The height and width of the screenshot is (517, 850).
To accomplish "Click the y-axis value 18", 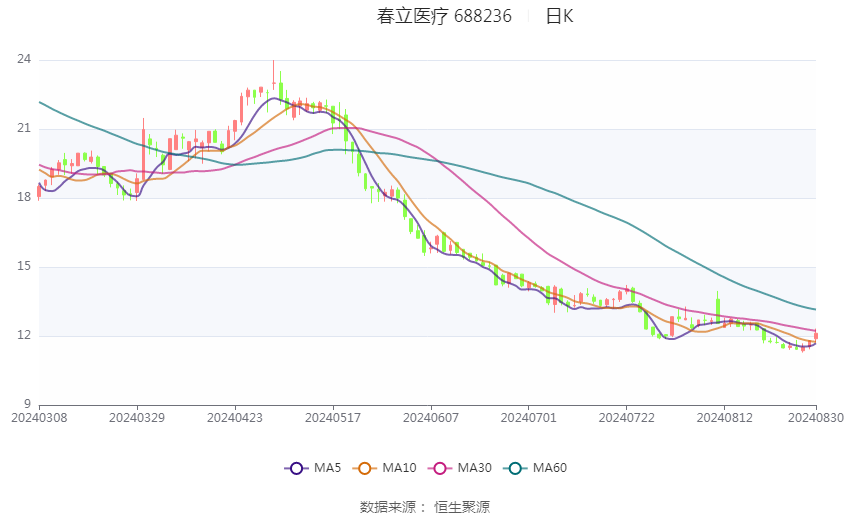I will [24, 197].
